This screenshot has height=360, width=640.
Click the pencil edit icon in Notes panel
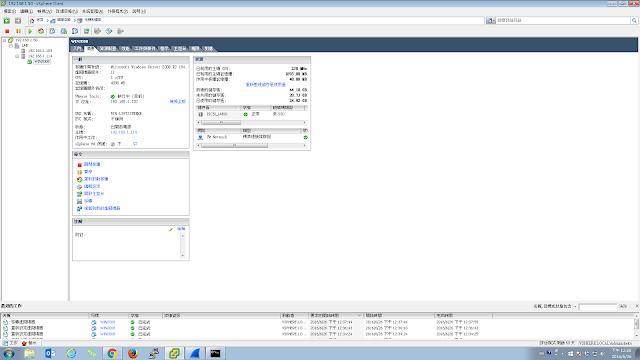click(171, 229)
